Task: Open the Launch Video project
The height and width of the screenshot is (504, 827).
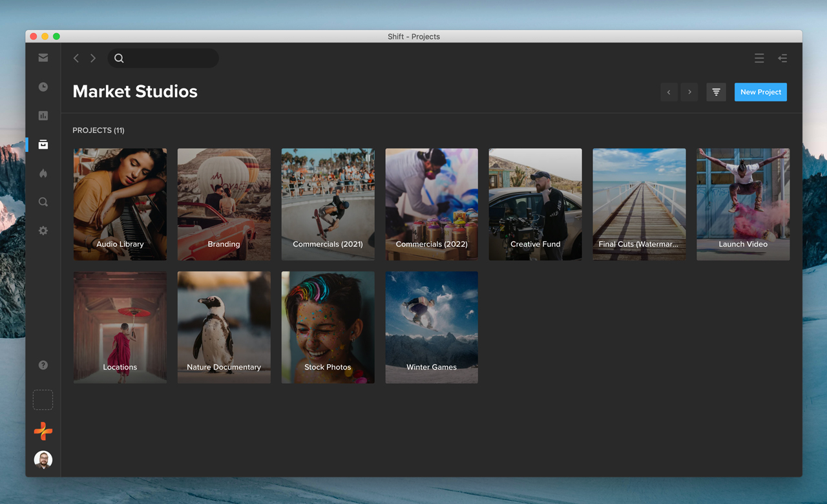Action: 743,204
